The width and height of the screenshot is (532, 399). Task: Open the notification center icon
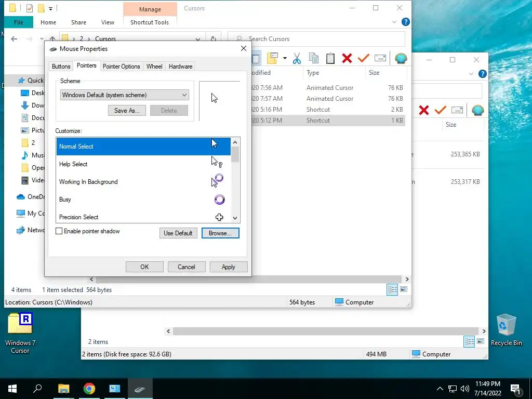516,389
